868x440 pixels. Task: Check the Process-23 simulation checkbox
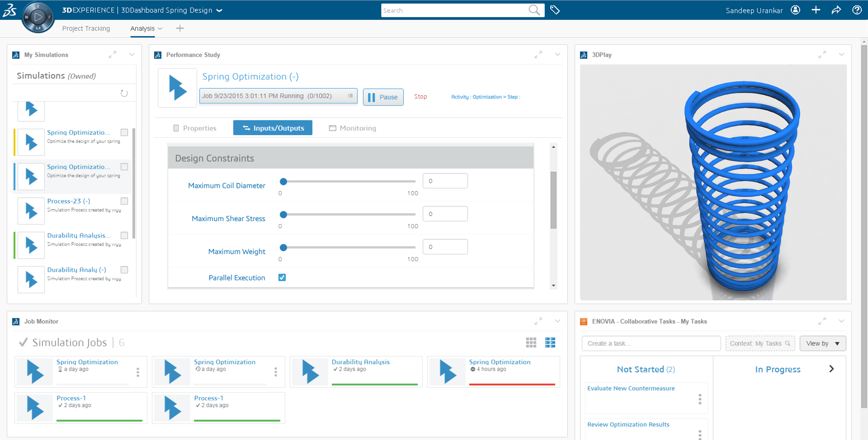124,201
